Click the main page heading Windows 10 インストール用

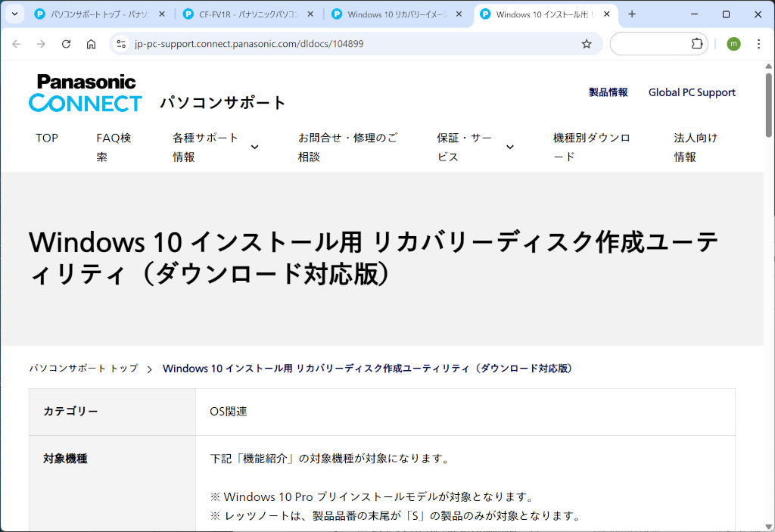[x=374, y=257]
